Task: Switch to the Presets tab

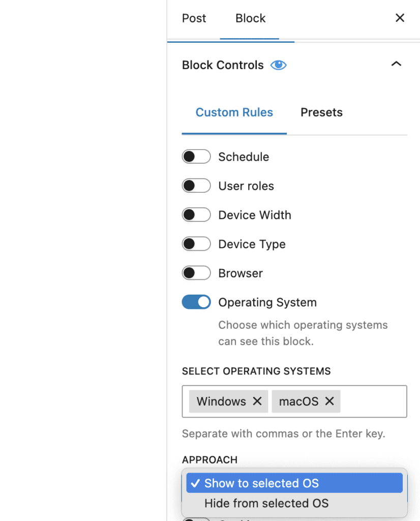Action: pyautogui.click(x=321, y=112)
